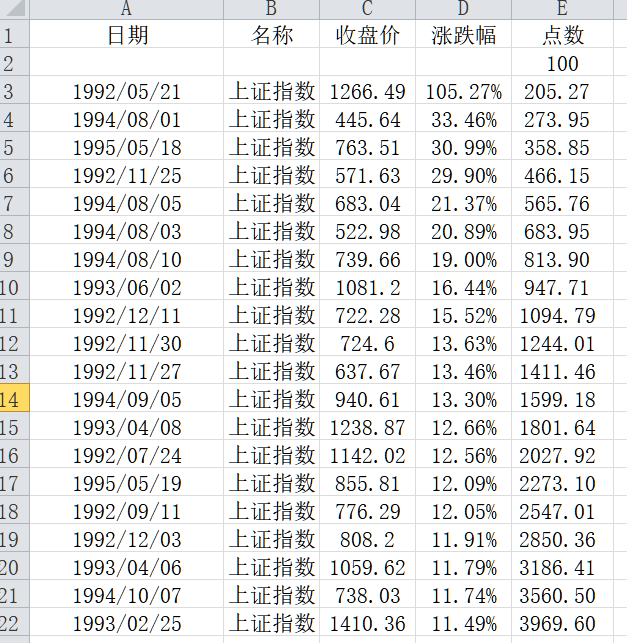Viewport: 627px width, 643px height.
Task: Click cell containing value 100
Action: (562, 62)
